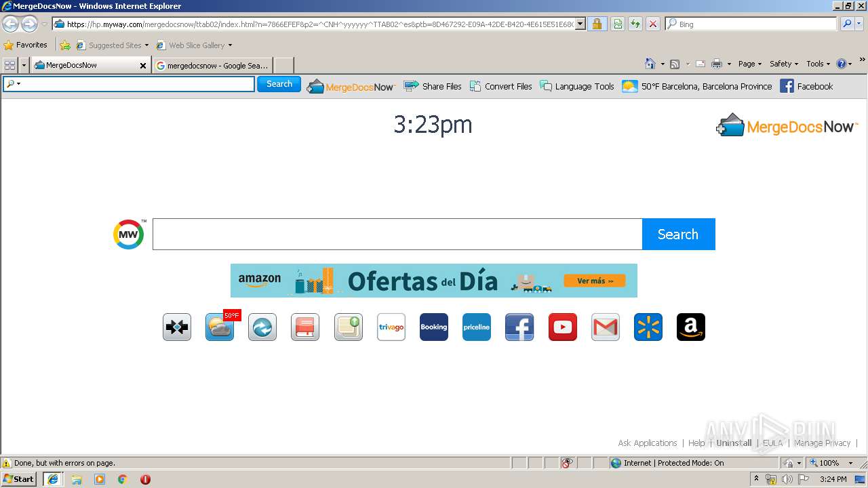Click the MW MyWay logo
This screenshot has height=488, width=868.
(x=129, y=235)
